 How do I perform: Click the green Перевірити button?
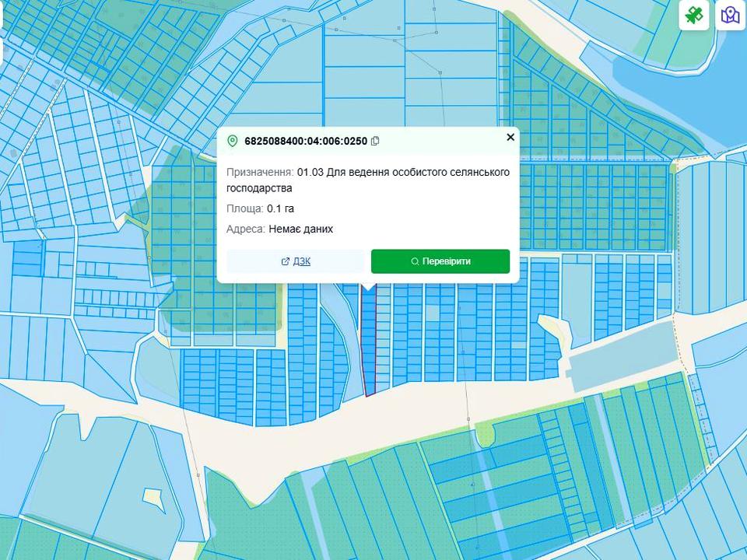click(x=440, y=261)
